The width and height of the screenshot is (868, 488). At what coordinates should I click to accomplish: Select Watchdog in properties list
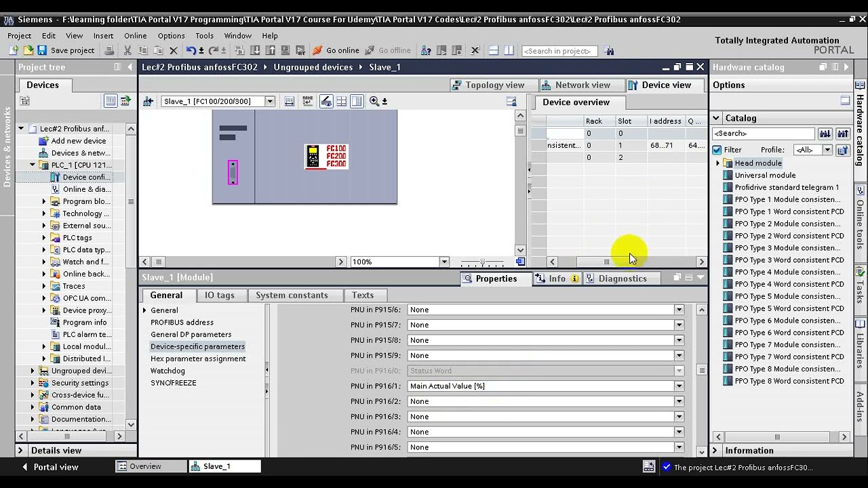point(167,371)
